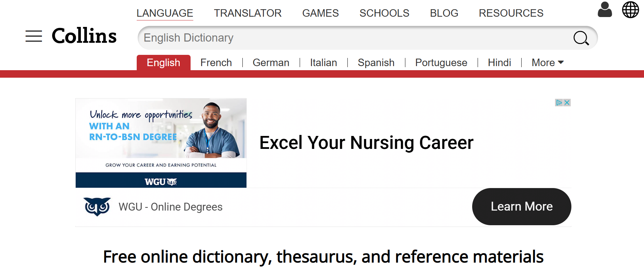Open the hamburger menu icon
Image resolution: width=644 pixels, height=277 pixels.
click(x=34, y=36)
